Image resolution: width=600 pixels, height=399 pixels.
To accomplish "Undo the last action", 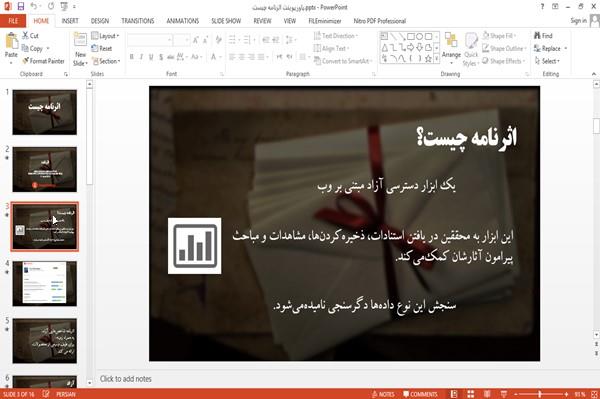I will (34, 7).
